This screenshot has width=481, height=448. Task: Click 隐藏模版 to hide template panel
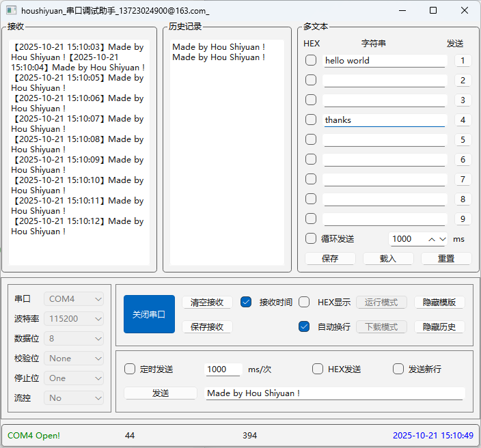[439, 303]
